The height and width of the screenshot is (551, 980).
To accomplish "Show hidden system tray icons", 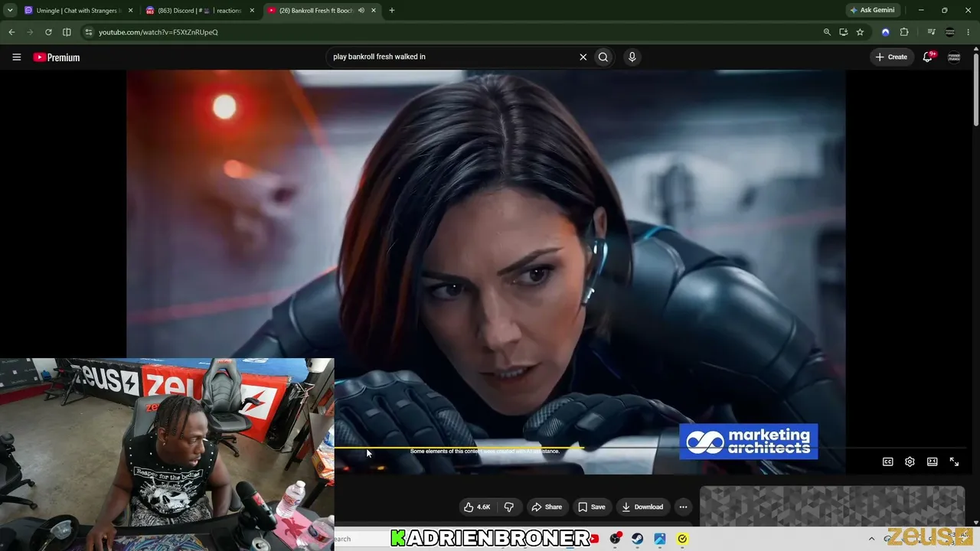I will point(871,539).
